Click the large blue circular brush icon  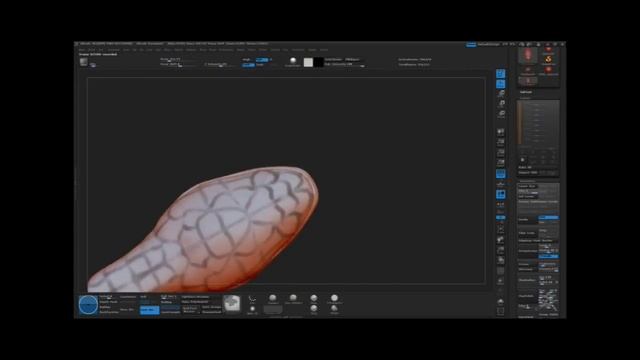tap(88, 304)
